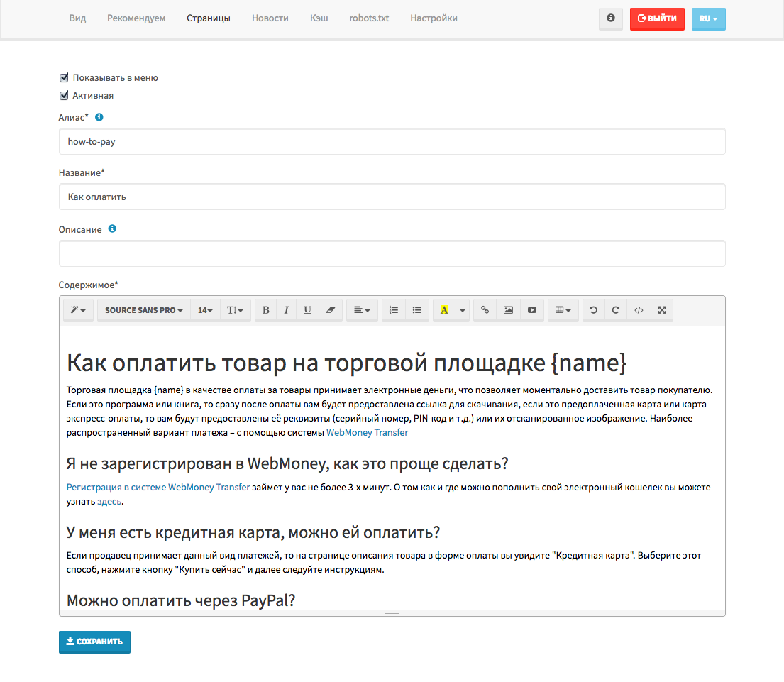Follow the WebMoney Transfer link

click(367, 432)
